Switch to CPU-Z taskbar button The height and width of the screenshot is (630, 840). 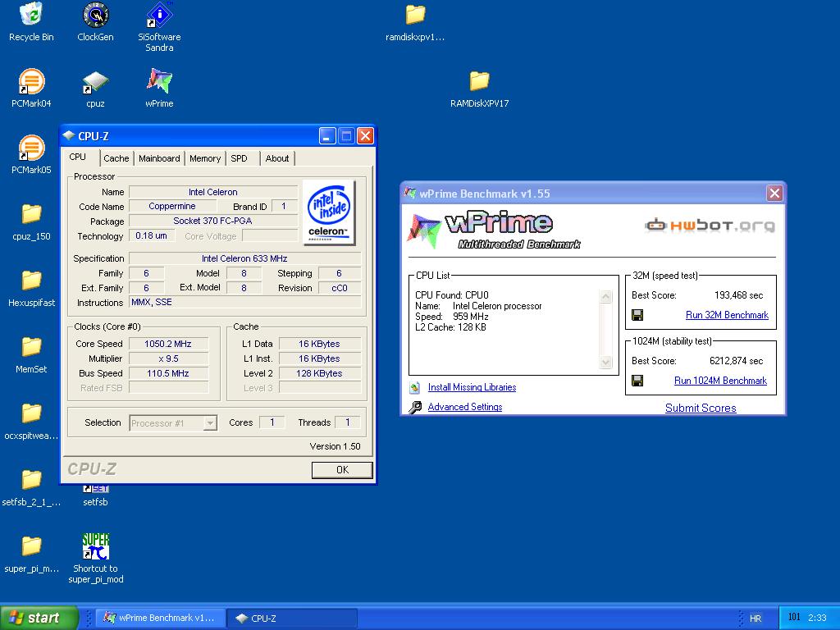pos(293,618)
